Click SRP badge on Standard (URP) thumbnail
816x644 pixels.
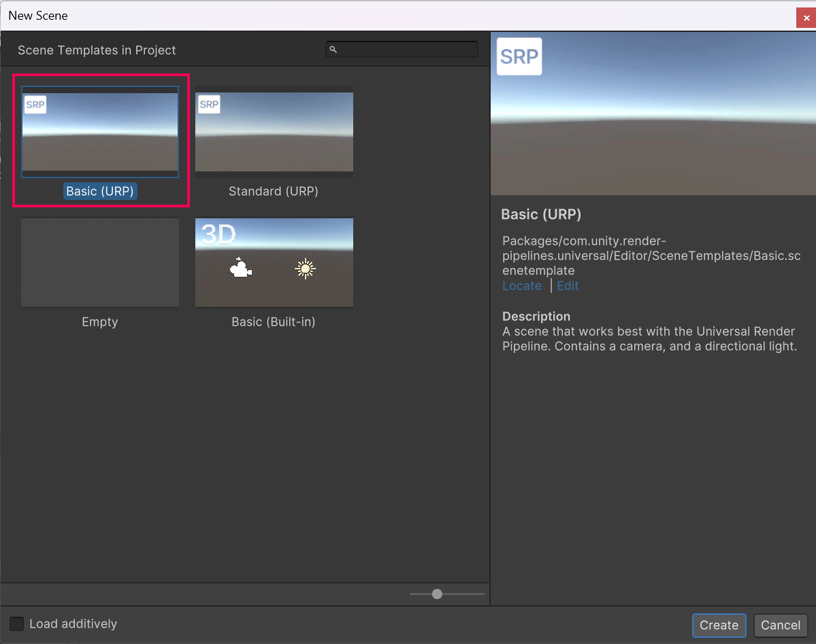[209, 105]
